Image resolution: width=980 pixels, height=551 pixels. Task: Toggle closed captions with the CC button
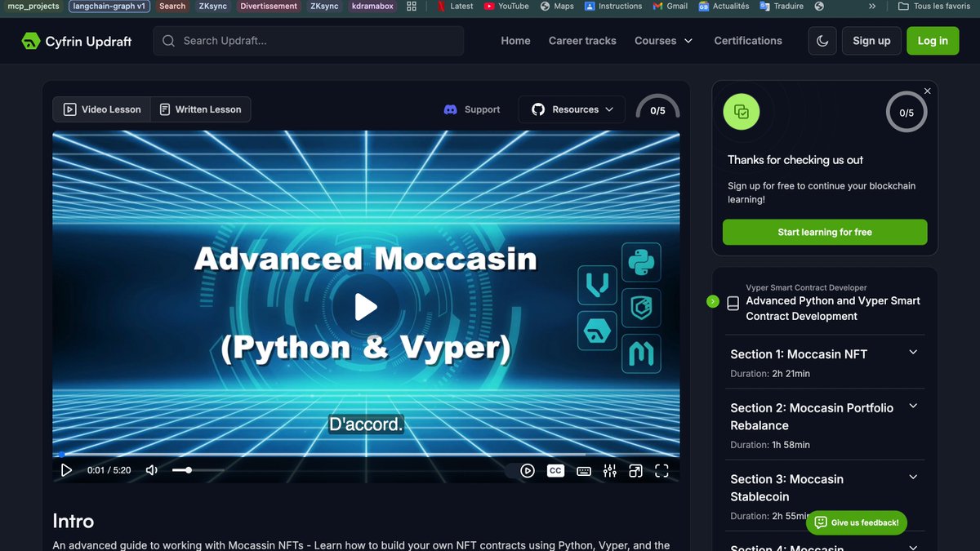[x=555, y=470]
